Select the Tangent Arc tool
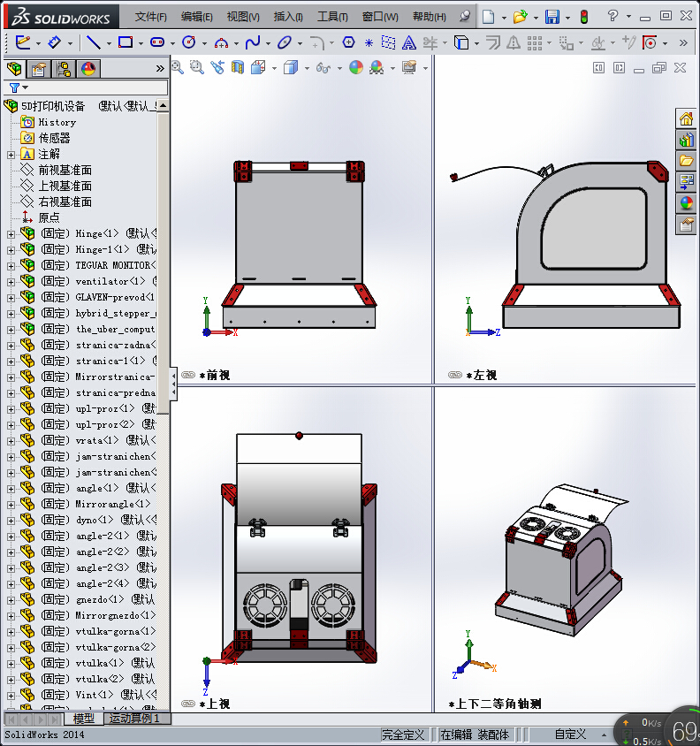Screen dimensions: 700x746 pos(221,43)
